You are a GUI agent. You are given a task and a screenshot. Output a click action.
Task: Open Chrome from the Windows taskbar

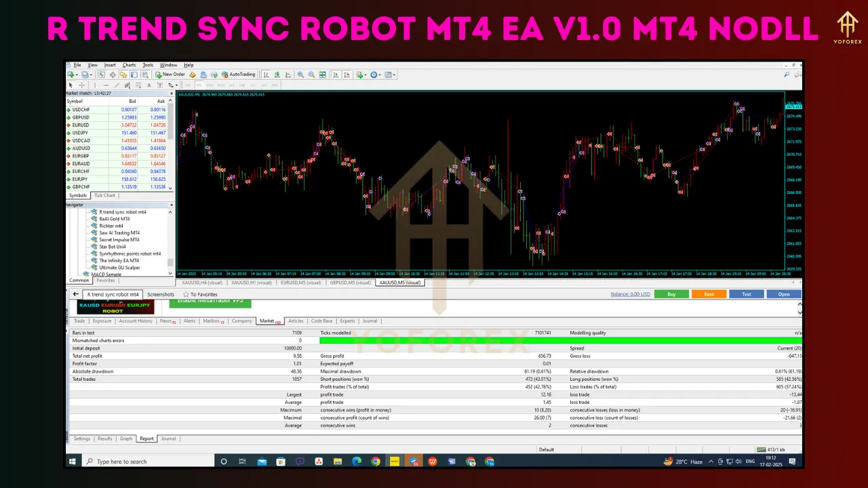[x=376, y=462]
